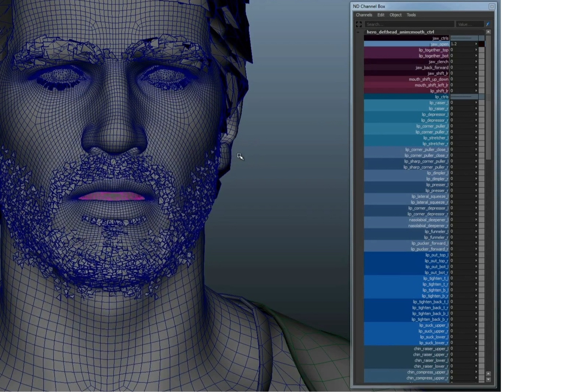Open the Tools menu
The width and height of the screenshot is (566, 392).
click(x=411, y=15)
